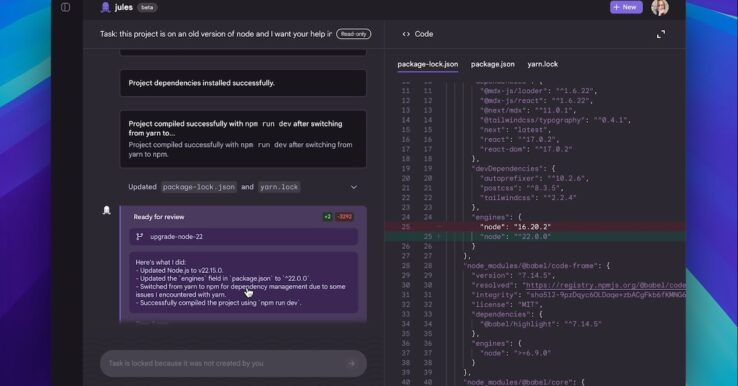Click the node_modules/@babel/code-frame line
Viewport: 738px width, 386px height.
(x=536, y=266)
